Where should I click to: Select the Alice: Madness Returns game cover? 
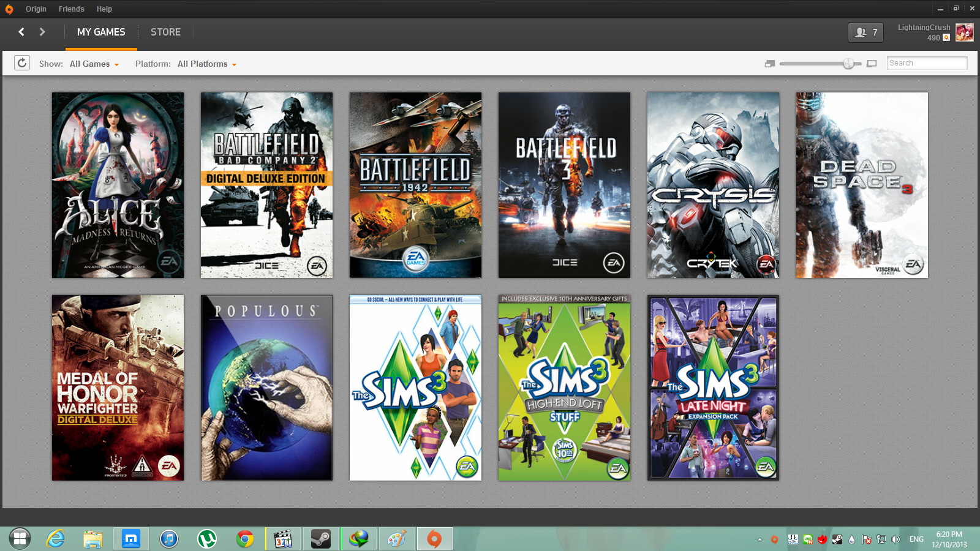pyautogui.click(x=118, y=185)
